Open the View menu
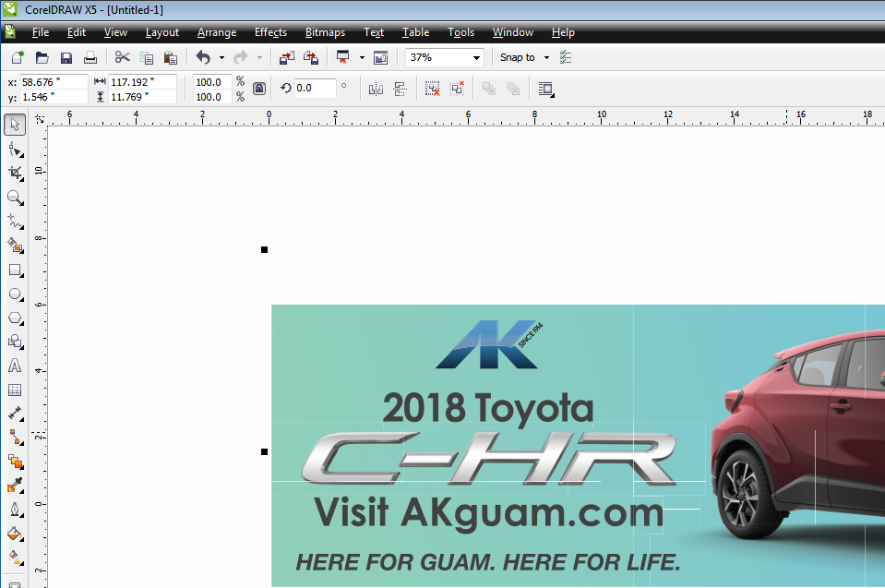 pos(115,32)
